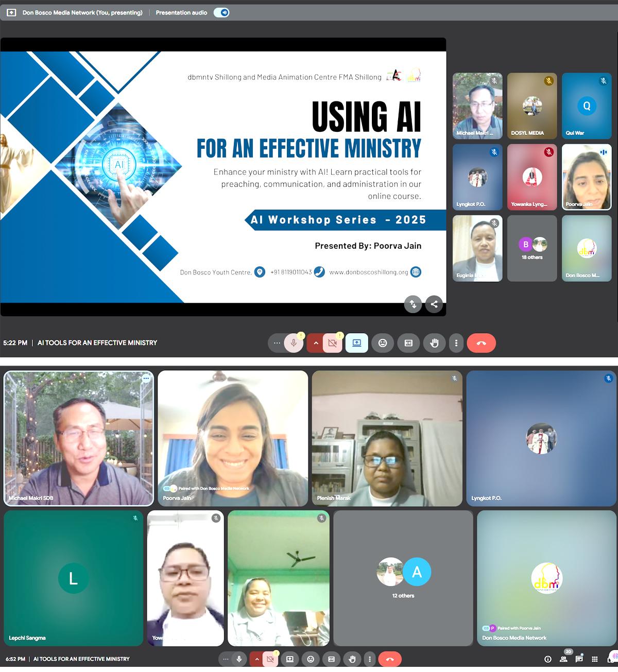Screen dimensions: 618x672
Task: Open more options menu in 6:52 PM toolbar
Action: point(369,659)
